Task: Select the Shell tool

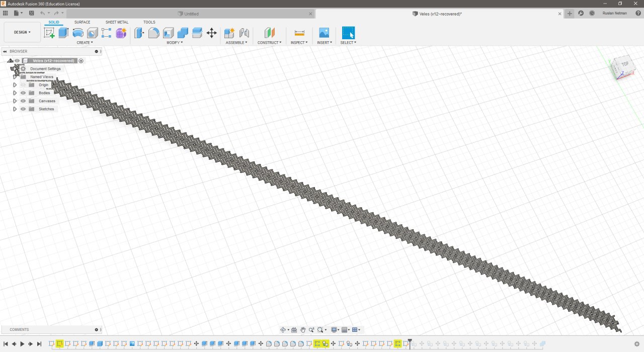Action: point(168,33)
